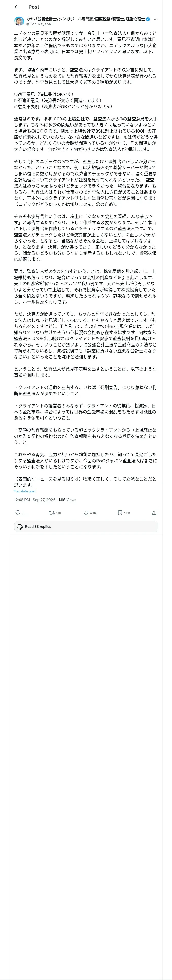Go back using the arrow beside Post
This screenshot has width=172, height=980.
click(16, 7)
